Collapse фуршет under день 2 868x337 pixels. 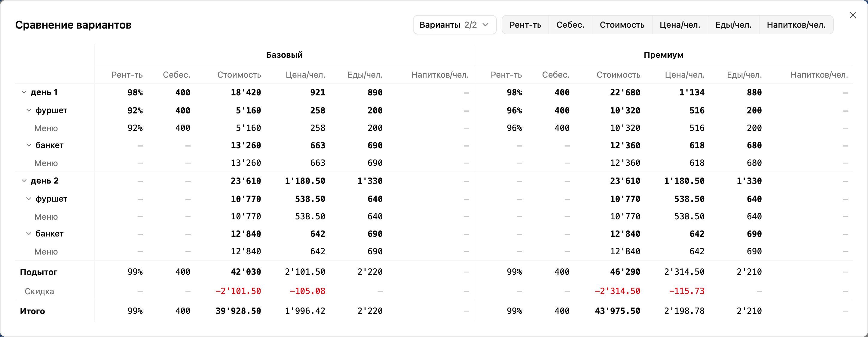click(x=29, y=199)
